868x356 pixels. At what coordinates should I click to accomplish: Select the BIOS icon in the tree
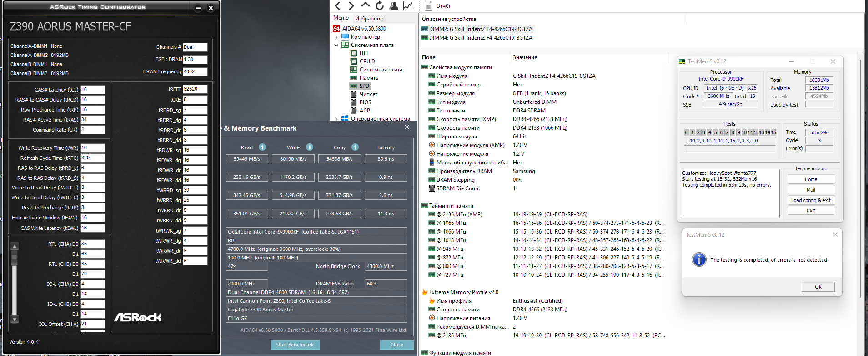[354, 102]
